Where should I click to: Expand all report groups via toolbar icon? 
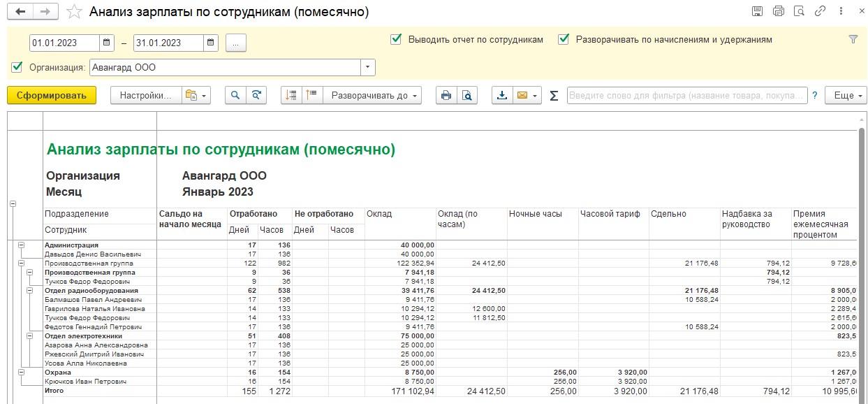[312, 96]
